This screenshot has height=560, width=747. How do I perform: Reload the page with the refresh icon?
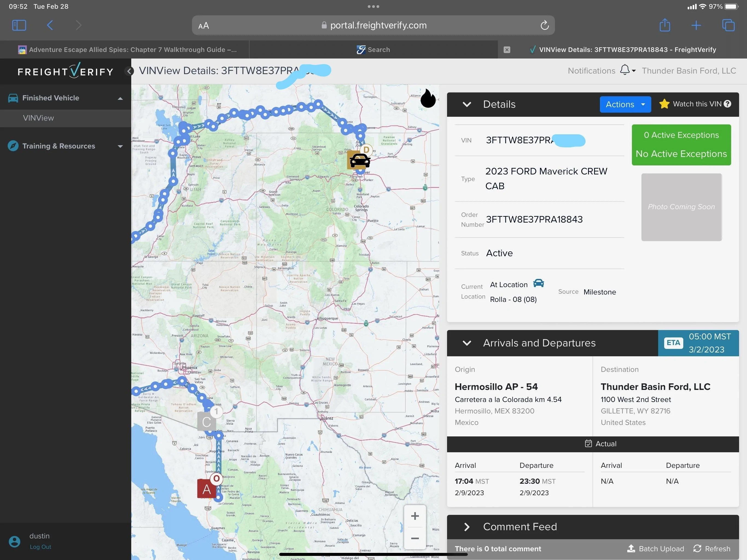(x=544, y=25)
